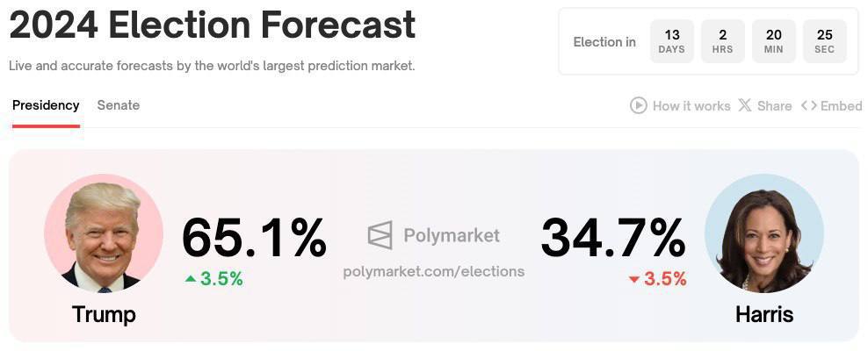868x351 pixels.
Task: Click the X logo icon next to Share
Action: [x=745, y=105]
